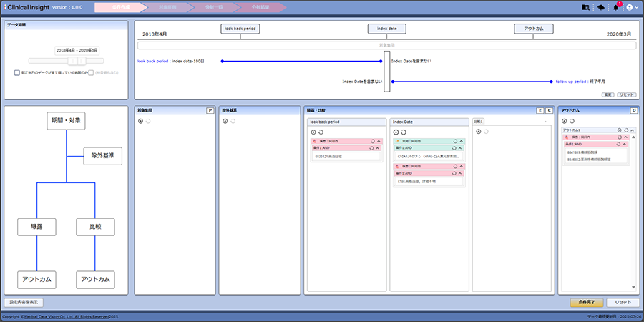Open the notification bell with red badge
Viewport: 644px width, 322px height.
(x=615, y=7)
